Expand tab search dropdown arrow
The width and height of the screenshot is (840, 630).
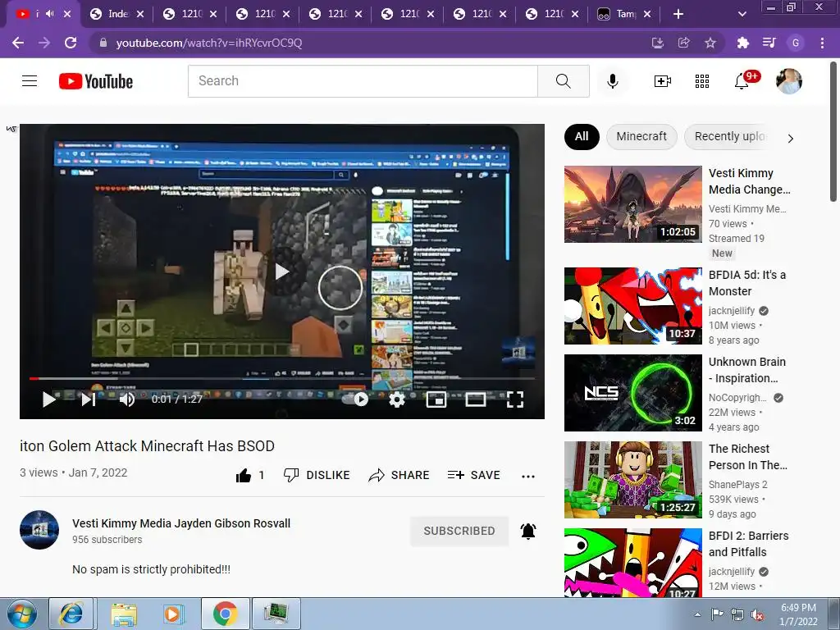(742, 14)
